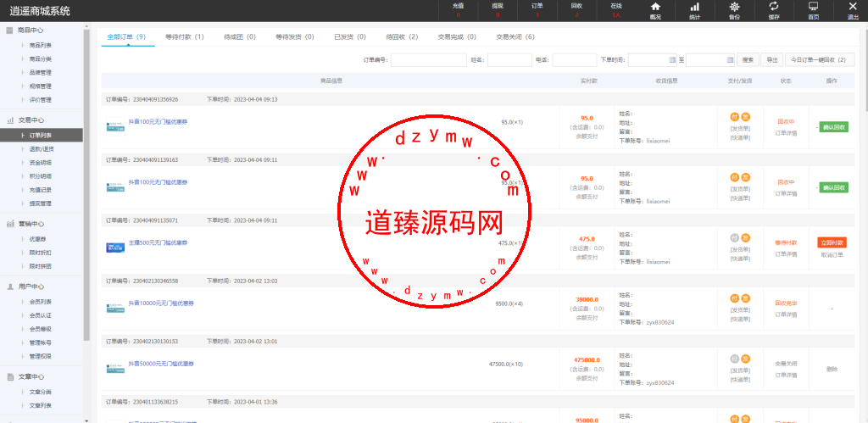Click the sidebar vertical scrollbar
Screen dimensions: 868x423
coord(86,183)
